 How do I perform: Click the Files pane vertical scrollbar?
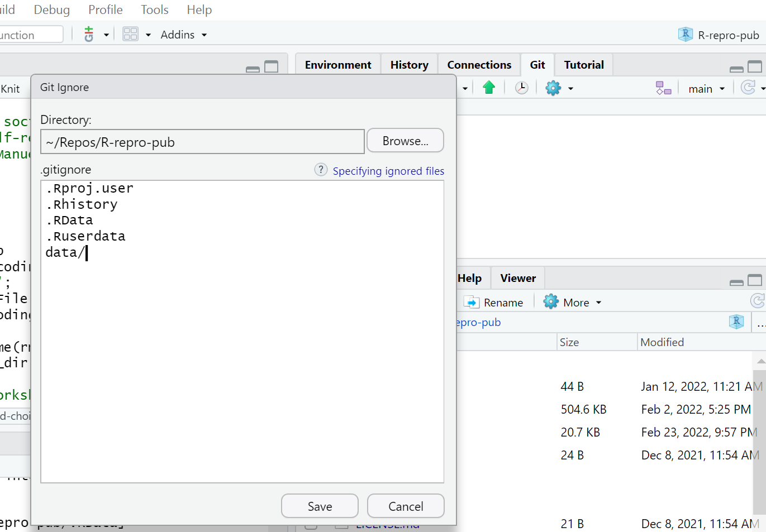[760, 441]
